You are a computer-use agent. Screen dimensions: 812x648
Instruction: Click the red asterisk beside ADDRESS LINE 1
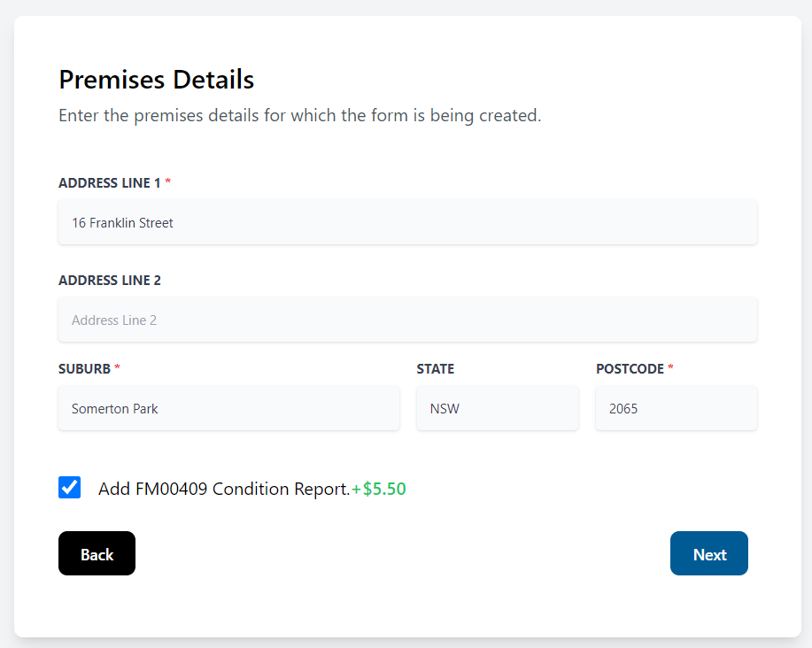[166, 182]
